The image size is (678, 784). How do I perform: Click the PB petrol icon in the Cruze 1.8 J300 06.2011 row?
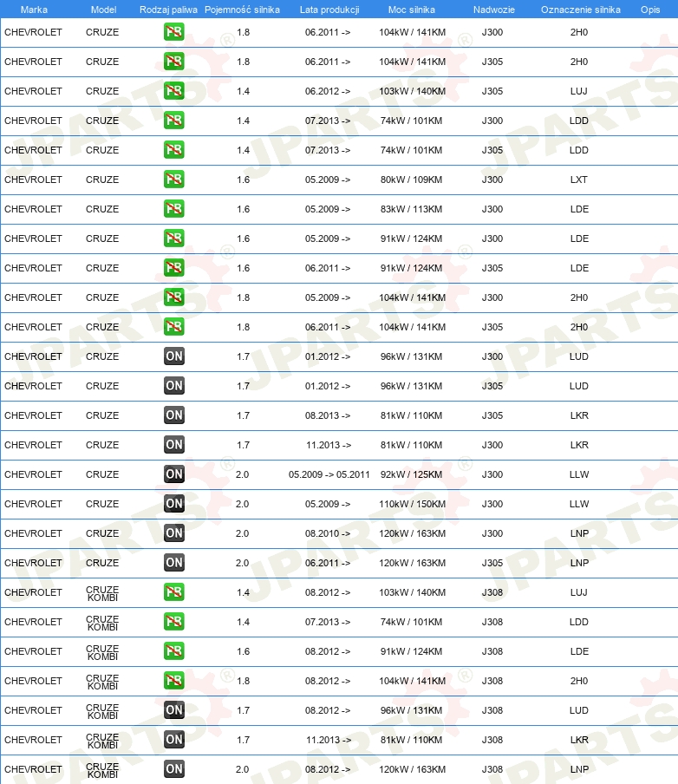click(x=174, y=32)
